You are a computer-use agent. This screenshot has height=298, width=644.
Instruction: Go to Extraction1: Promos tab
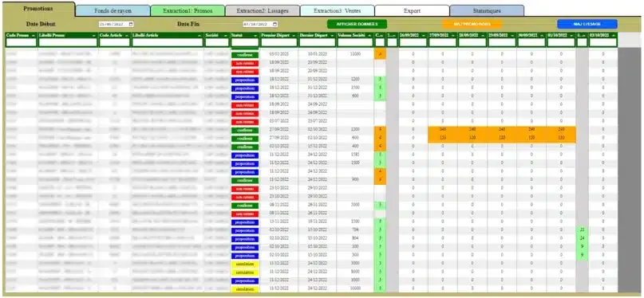pyautogui.click(x=188, y=11)
